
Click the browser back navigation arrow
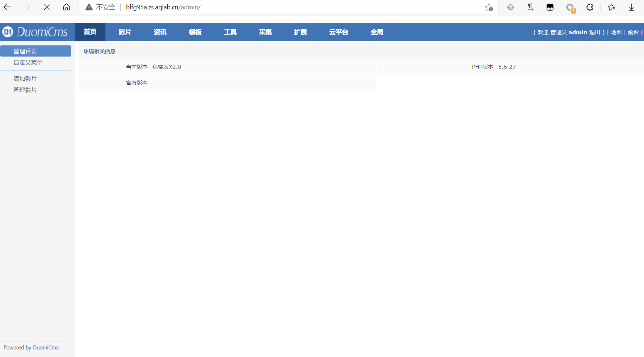[7, 7]
